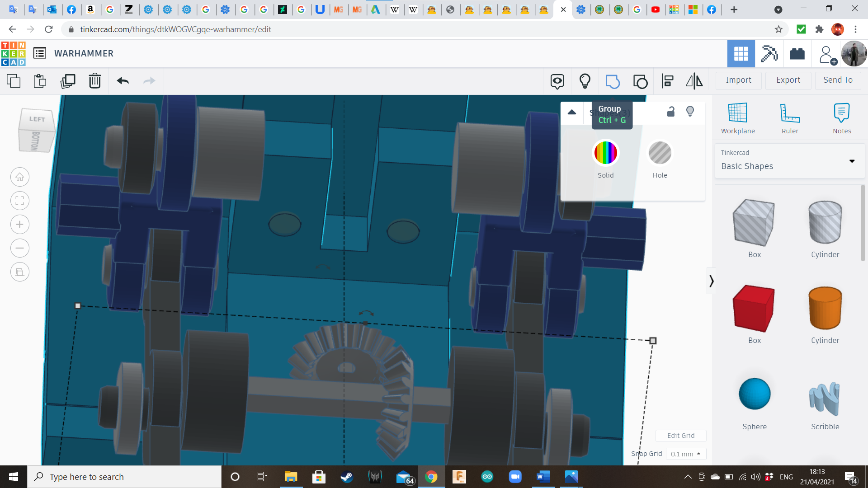Click the Ungroup shapes icon
Viewport: 868px width, 488px height.
tap(640, 81)
